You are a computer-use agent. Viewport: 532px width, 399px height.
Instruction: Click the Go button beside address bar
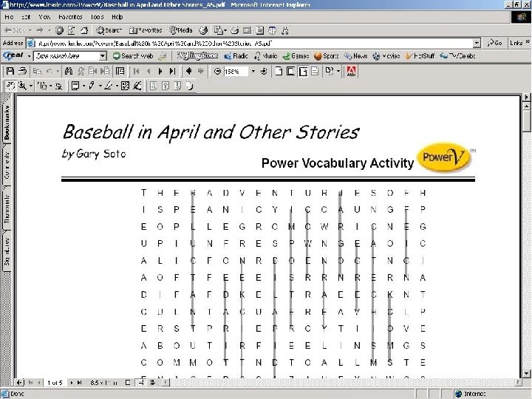[494, 43]
